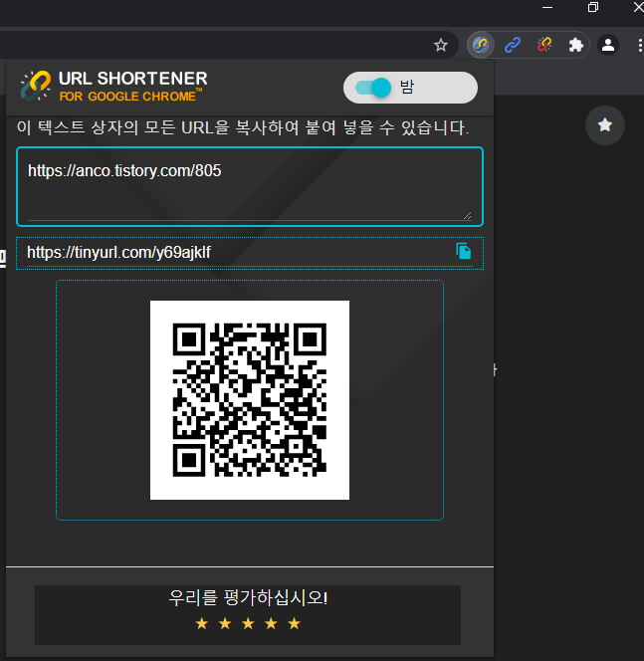Click the URL Shortener logo
Viewport: 644px width, 661px height.
[x=113, y=86]
